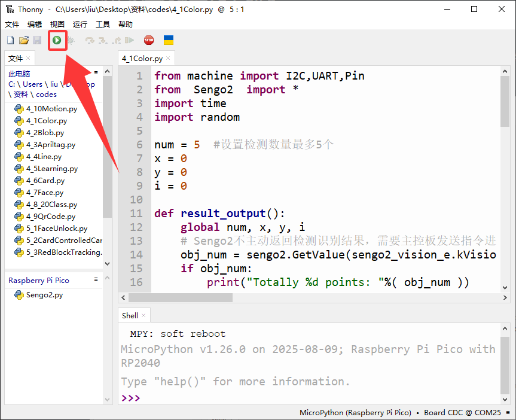Select the Shell tab
Viewport: 516px width, 420px height.
coord(130,315)
